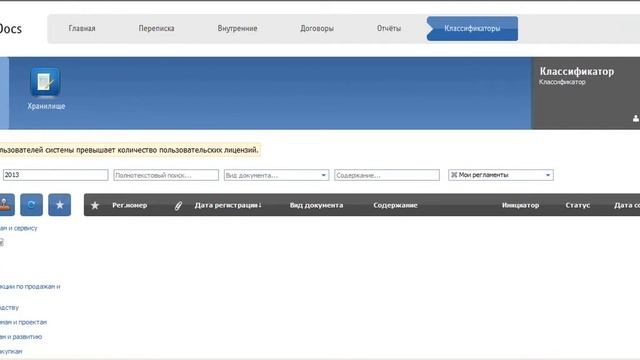Image resolution: width=640 pixels, height=360 pixels.
Task: Open Отчёты tab
Action: [389, 29]
